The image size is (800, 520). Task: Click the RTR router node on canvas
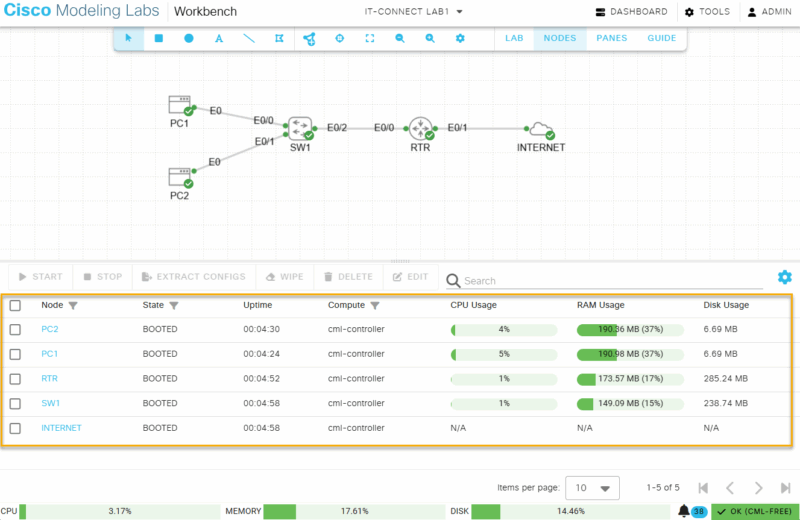coord(420,128)
